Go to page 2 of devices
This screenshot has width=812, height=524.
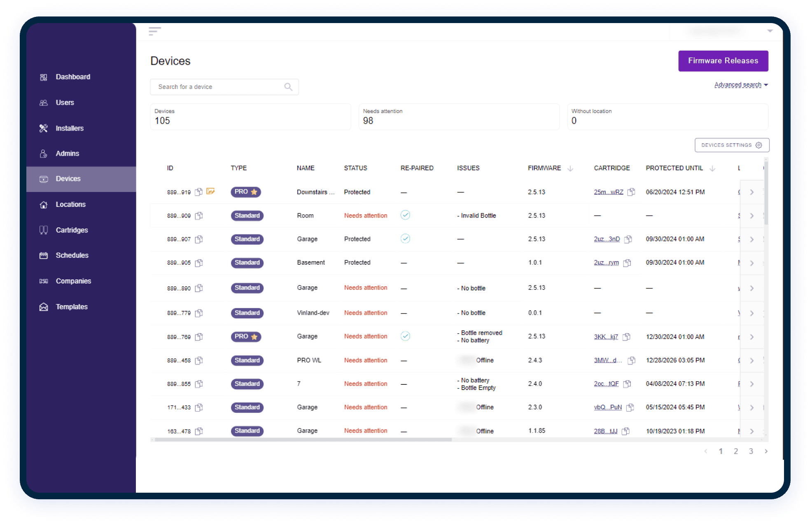[x=736, y=451]
